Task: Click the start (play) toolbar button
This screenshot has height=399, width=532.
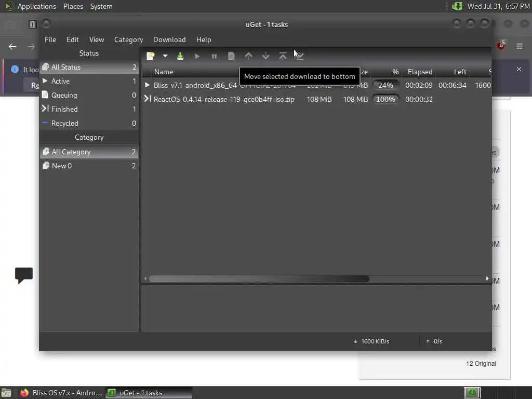Action: coord(197,56)
